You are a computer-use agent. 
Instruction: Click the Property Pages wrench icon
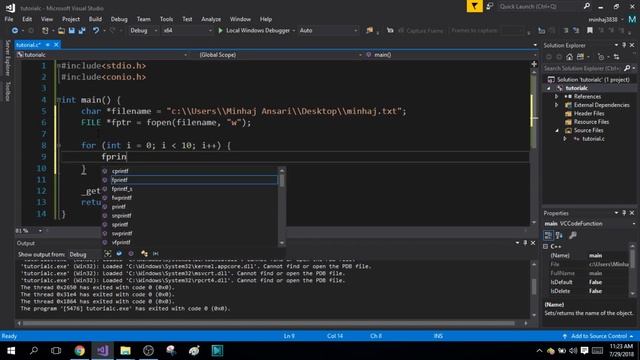point(573,235)
